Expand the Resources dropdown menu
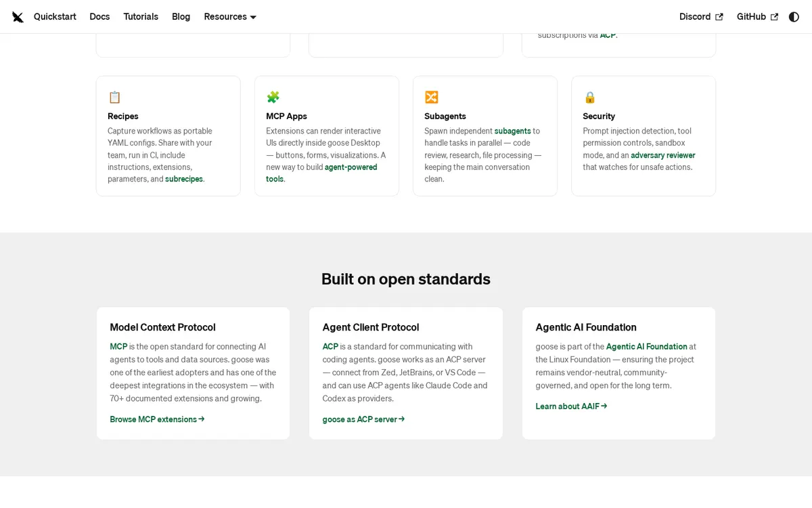Image resolution: width=812 pixels, height=508 pixels. click(x=230, y=17)
